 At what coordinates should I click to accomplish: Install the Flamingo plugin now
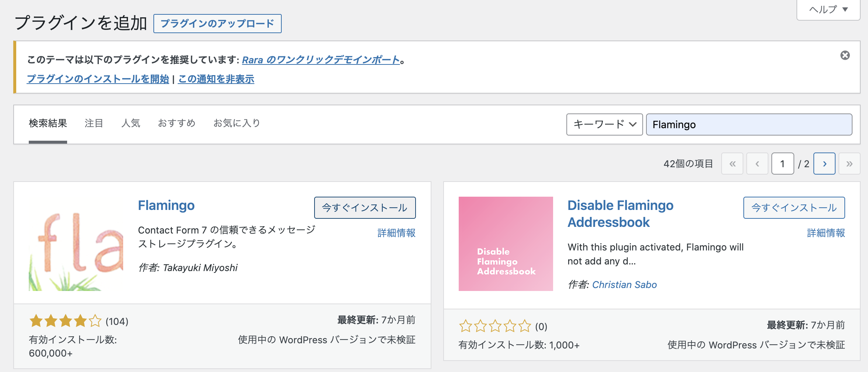click(365, 208)
